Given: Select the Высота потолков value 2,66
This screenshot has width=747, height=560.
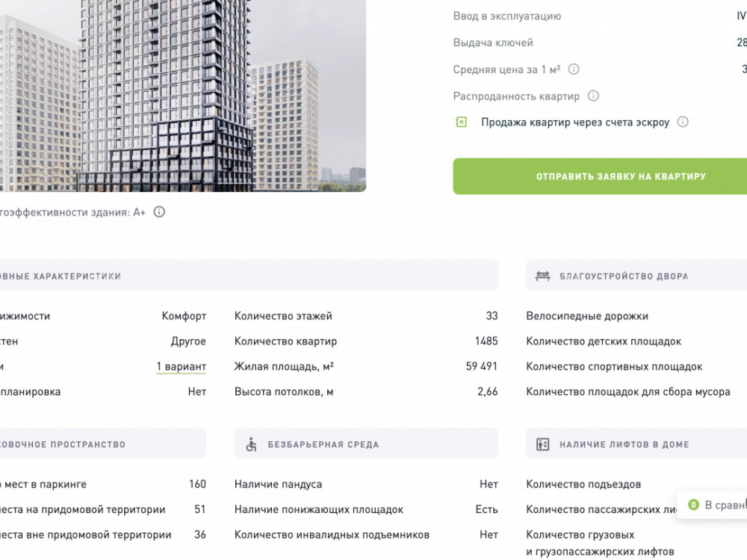Looking at the screenshot, I should click(487, 392).
